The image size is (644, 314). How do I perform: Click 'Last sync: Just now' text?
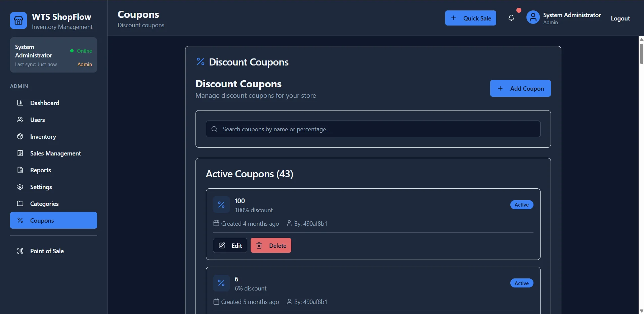[36, 64]
